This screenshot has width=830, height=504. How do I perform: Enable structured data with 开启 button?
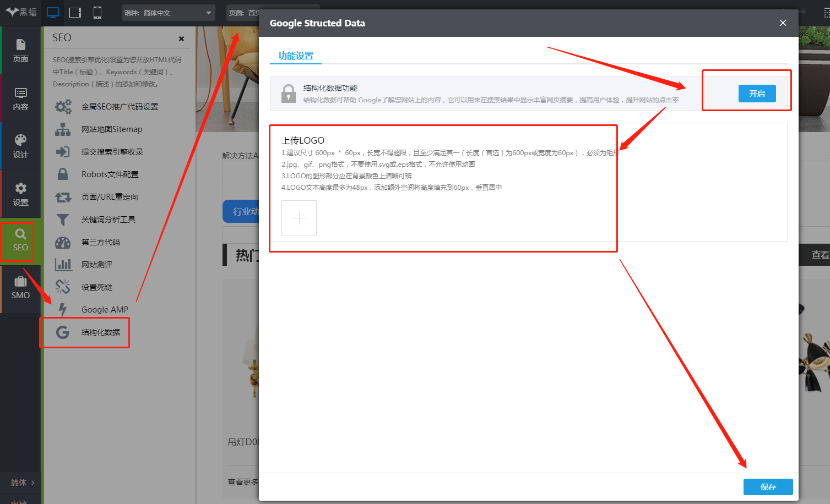point(757,94)
